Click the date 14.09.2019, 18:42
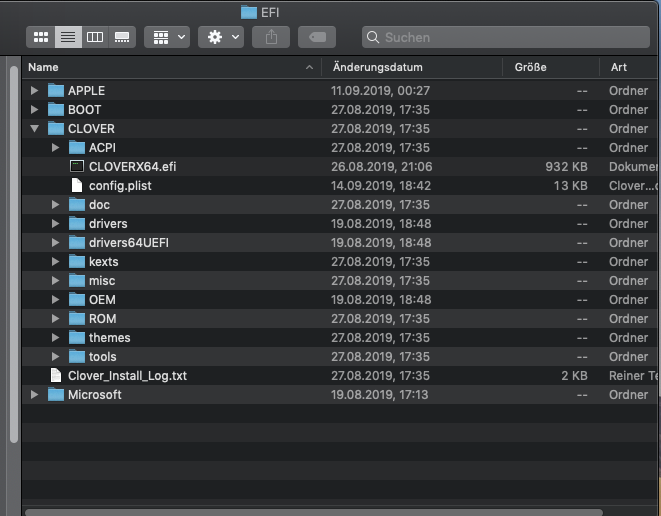 [x=381, y=185]
